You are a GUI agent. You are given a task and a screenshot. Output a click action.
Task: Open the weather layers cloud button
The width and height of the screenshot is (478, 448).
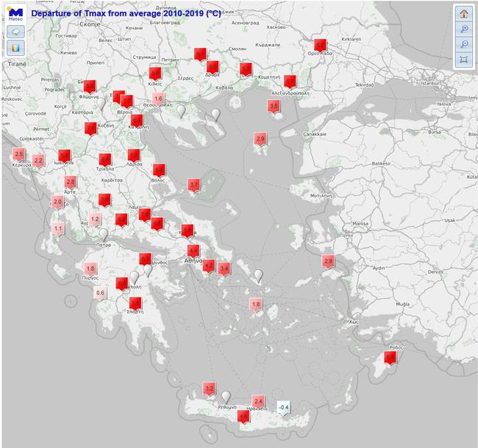click(x=15, y=31)
